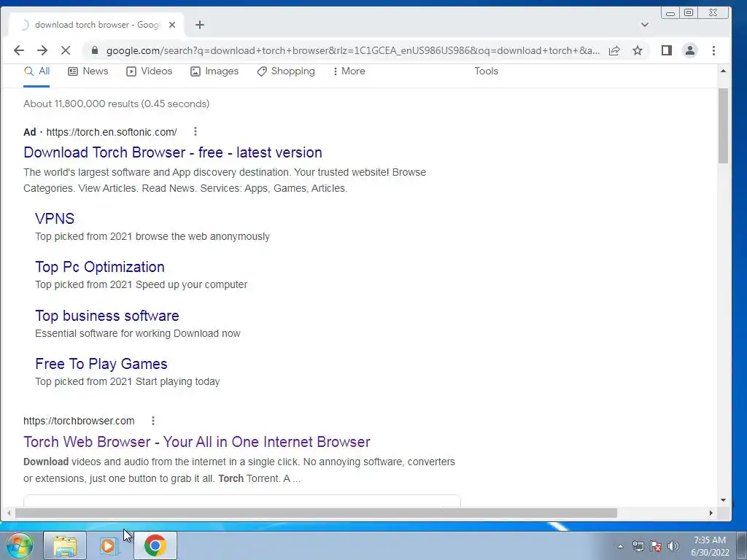Click the scrollbar down arrow
This screenshot has width=747, height=560.
[x=723, y=500]
